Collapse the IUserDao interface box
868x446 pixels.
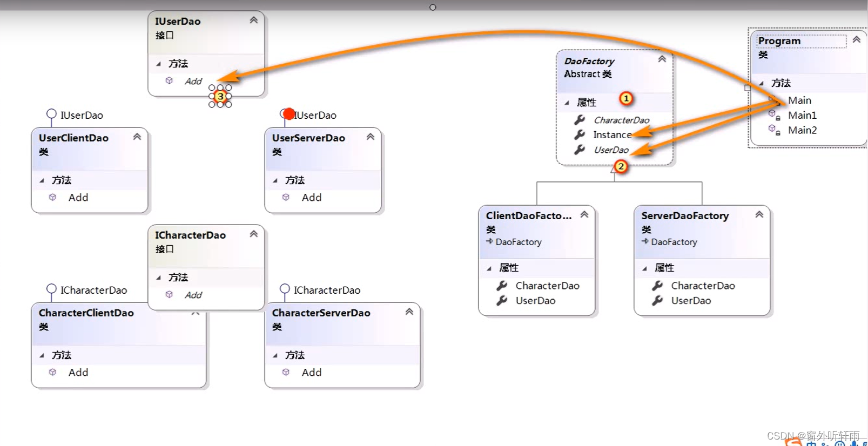tap(253, 20)
